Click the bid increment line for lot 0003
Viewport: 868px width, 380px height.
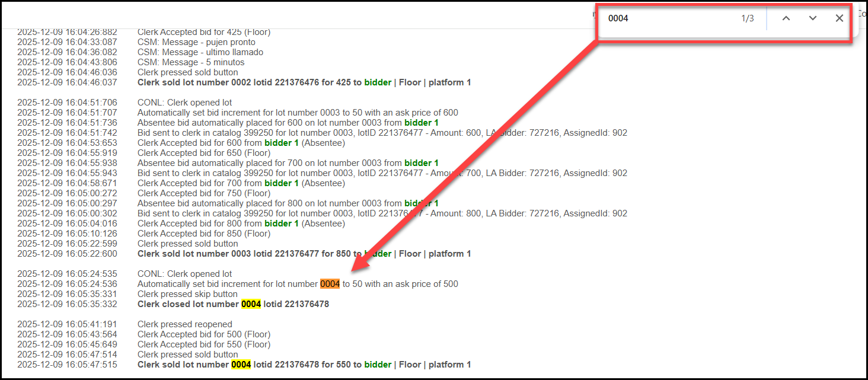click(x=298, y=113)
